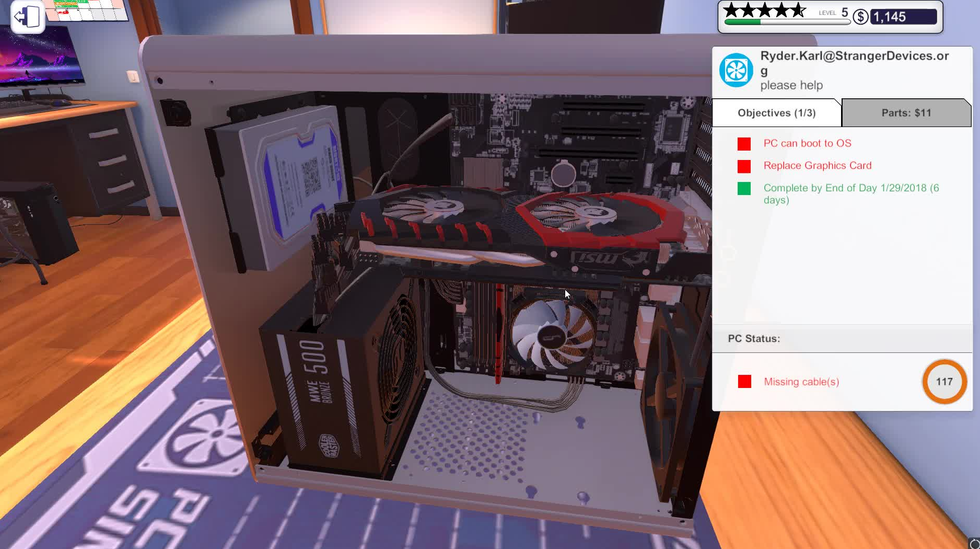Screen dimensions: 980x549
Task: Check the PC can boot to OS objective box
Action: 744,143
